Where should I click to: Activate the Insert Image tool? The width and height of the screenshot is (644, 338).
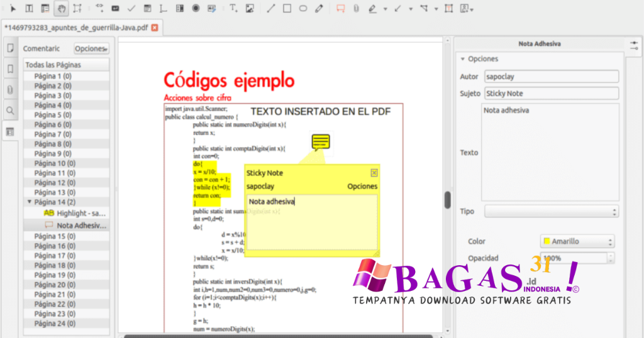point(250,8)
